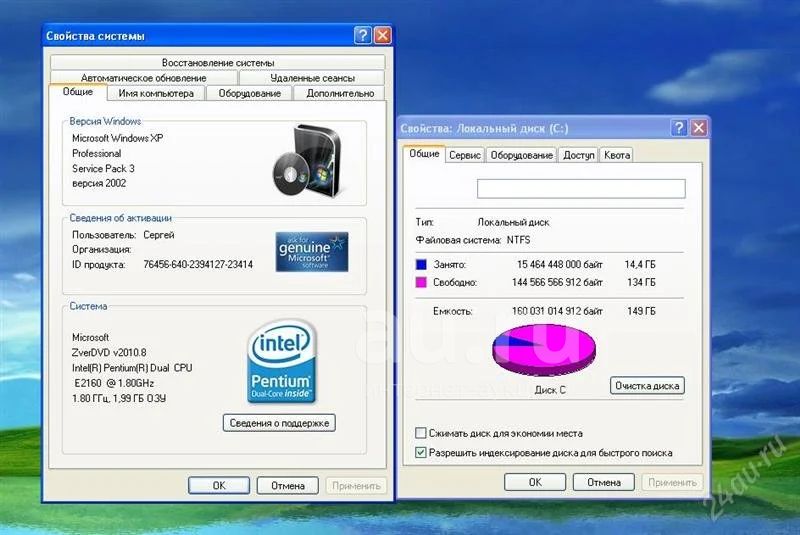This screenshot has height=535, width=800.
Task: Select 'Общие' tab in disk properties
Action: (x=424, y=154)
